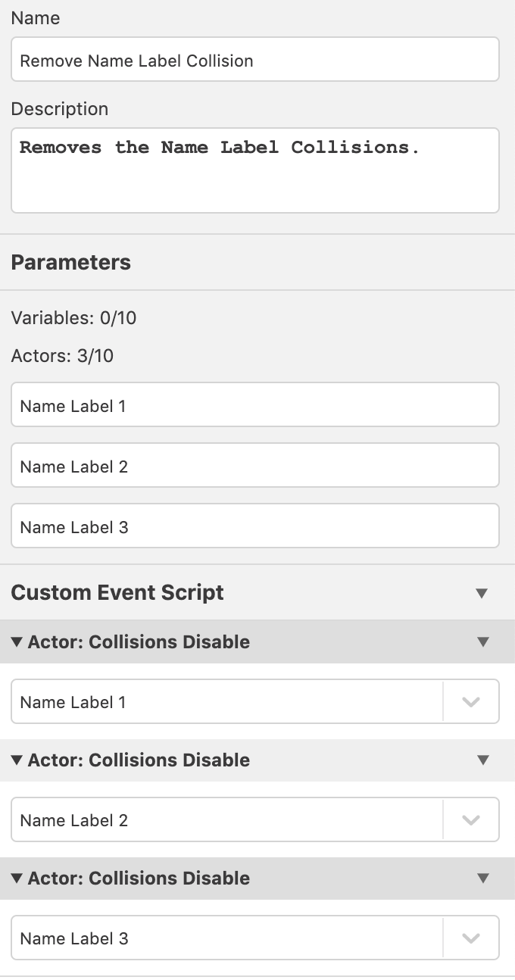The width and height of the screenshot is (515, 980).
Task: Open Name Label 1 actor dropdown chevron
Action: pyautogui.click(x=471, y=702)
